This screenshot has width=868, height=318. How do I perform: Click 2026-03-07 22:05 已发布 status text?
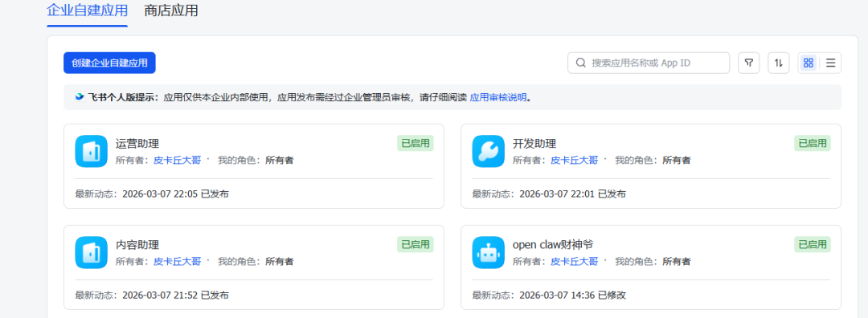pyautogui.click(x=175, y=194)
